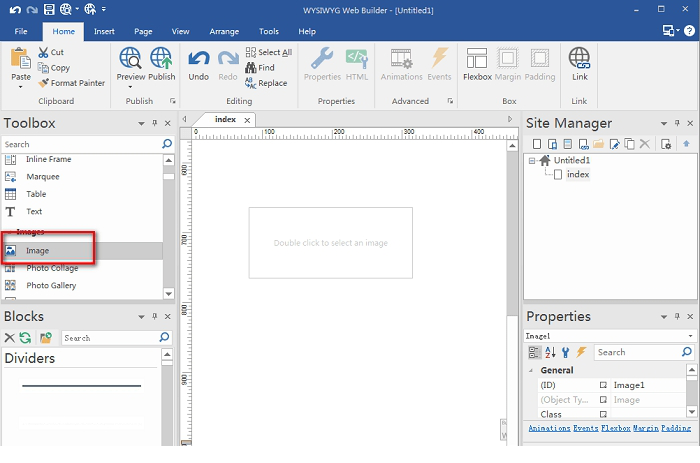Open the File menu
Image resolution: width=700 pixels, height=463 pixels.
coord(21,31)
